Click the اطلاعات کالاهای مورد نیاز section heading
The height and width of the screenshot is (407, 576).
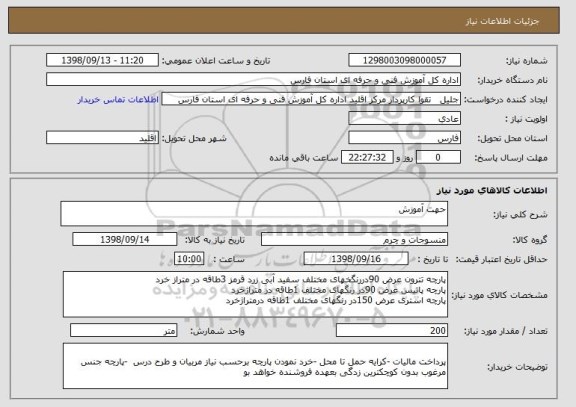coord(492,190)
